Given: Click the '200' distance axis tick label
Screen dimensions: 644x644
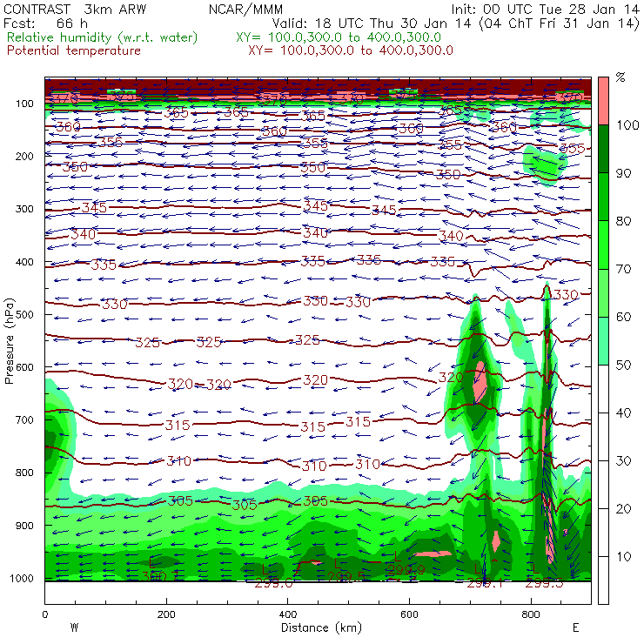Looking at the screenshot, I should pos(166,614).
